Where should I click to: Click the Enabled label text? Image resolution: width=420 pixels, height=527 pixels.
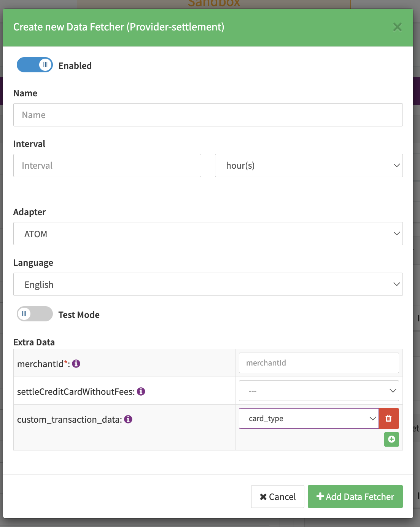(x=75, y=66)
